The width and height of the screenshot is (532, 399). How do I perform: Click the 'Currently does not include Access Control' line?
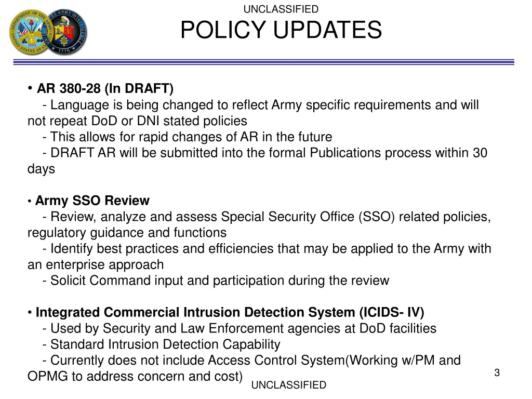point(251,361)
